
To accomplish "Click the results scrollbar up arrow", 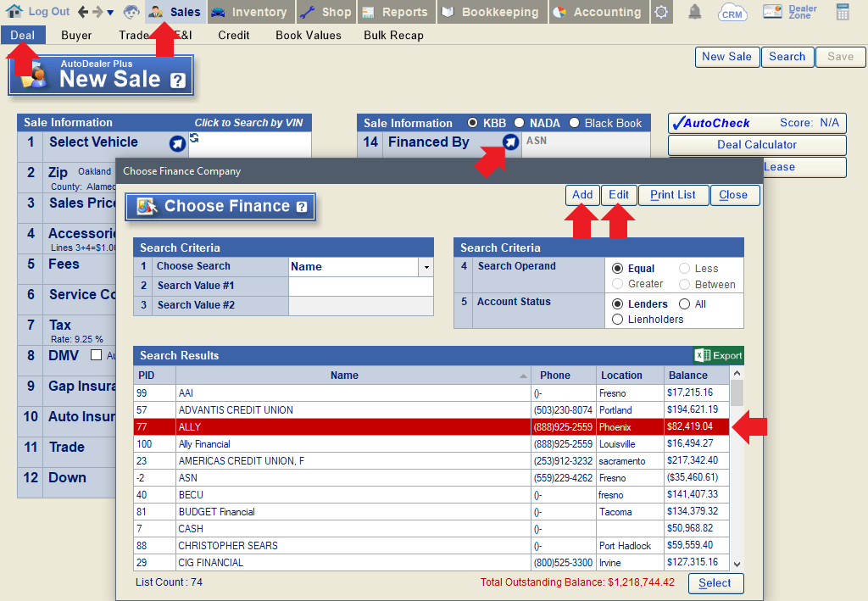I will point(737,374).
